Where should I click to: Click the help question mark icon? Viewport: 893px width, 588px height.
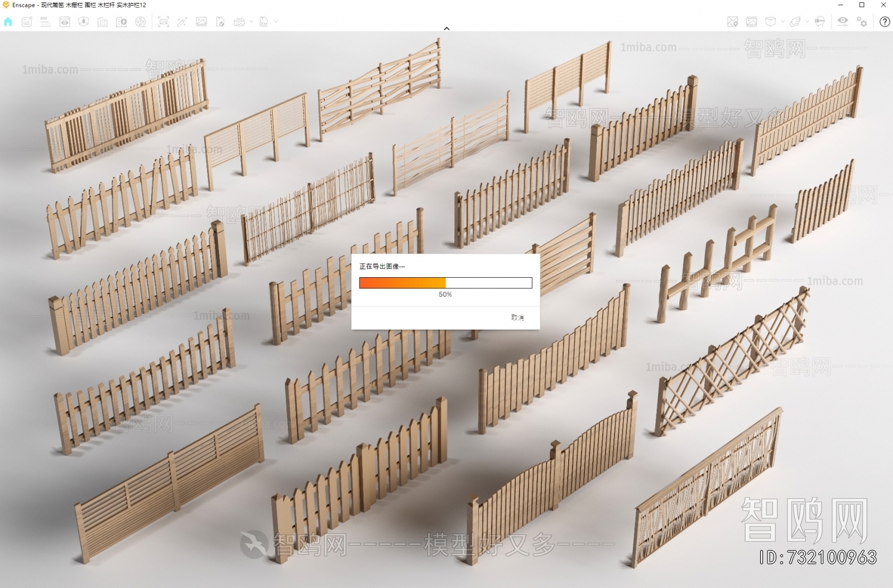click(885, 22)
